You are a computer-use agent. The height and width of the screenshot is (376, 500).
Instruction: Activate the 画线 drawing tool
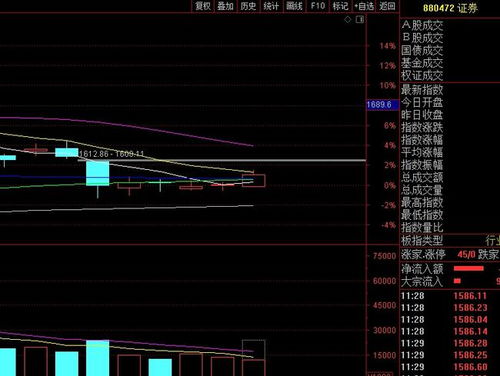294,6
